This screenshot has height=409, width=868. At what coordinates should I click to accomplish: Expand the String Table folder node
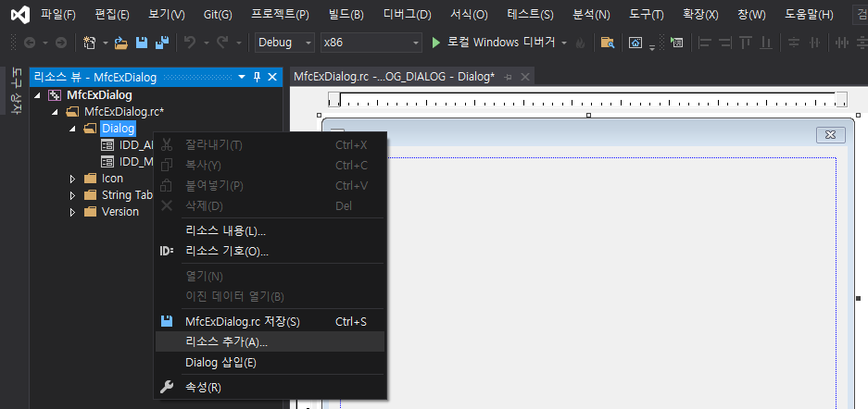72,195
